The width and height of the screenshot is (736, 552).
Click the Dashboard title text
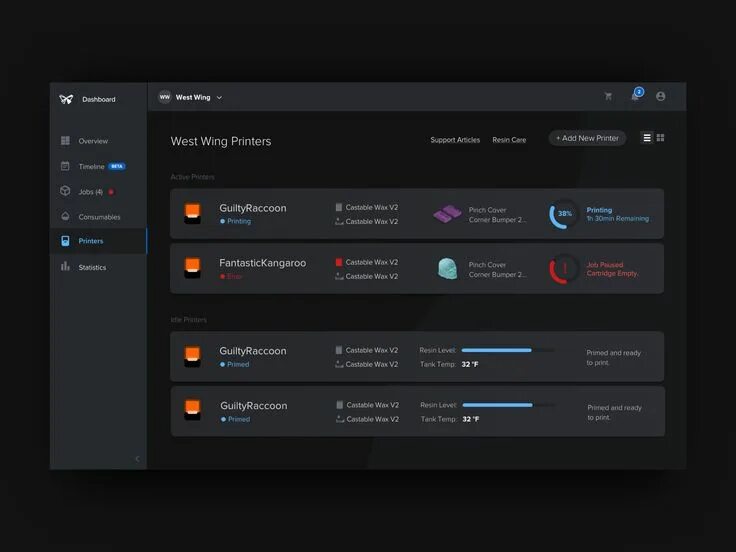tap(99, 99)
